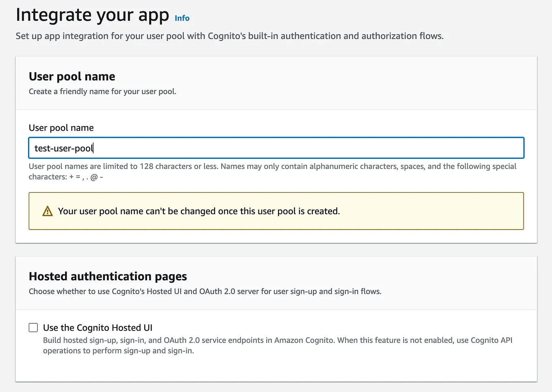The width and height of the screenshot is (552, 392).
Task: Click the warning triangle icon in the alert
Action: (48, 211)
